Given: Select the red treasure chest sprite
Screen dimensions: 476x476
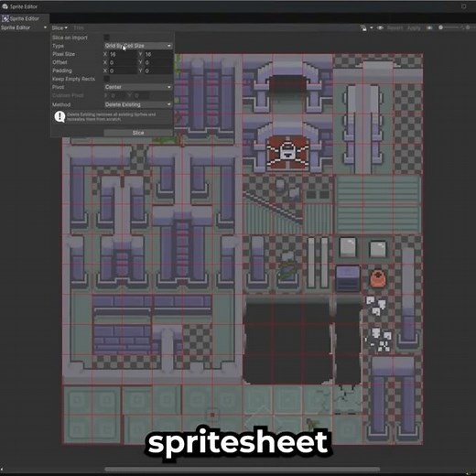Looking at the screenshot, I should coord(287,152).
